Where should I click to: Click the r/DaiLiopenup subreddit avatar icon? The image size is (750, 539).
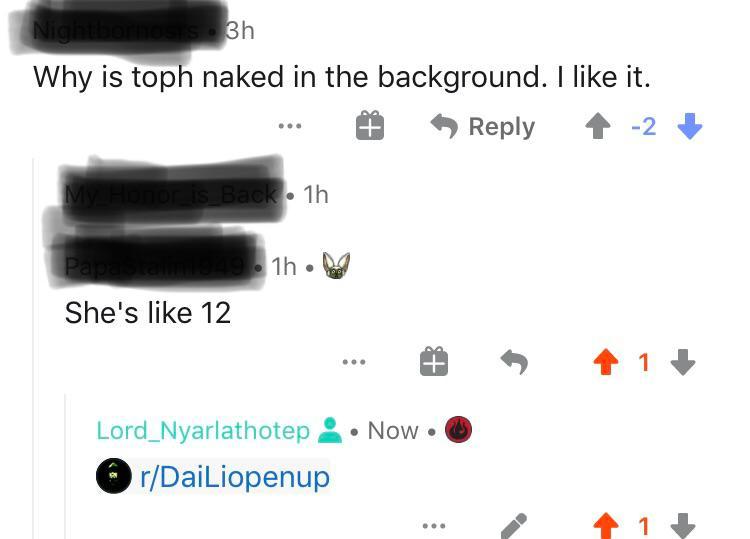tap(114, 476)
